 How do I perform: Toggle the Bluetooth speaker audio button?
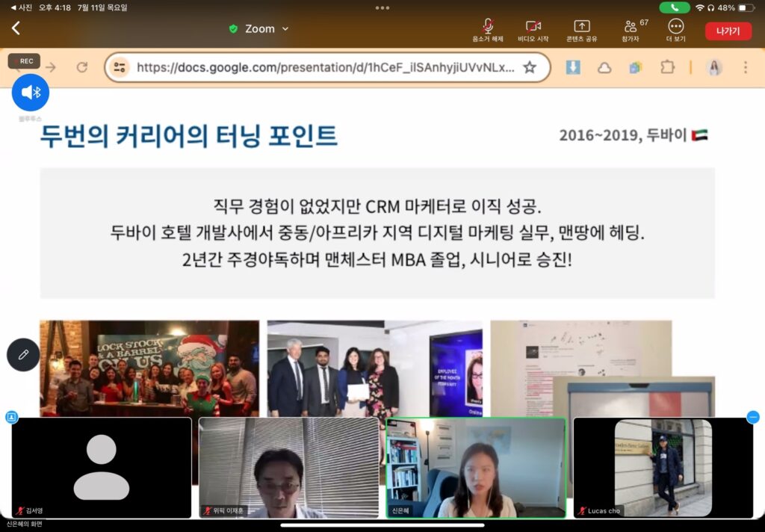pos(31,93)
